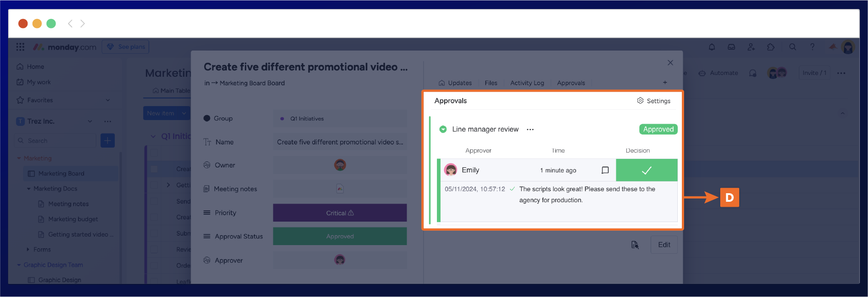The height and width of the screenshot is (297, 868).
Task: Open Line manager review options menu
Action: point(530,130)
